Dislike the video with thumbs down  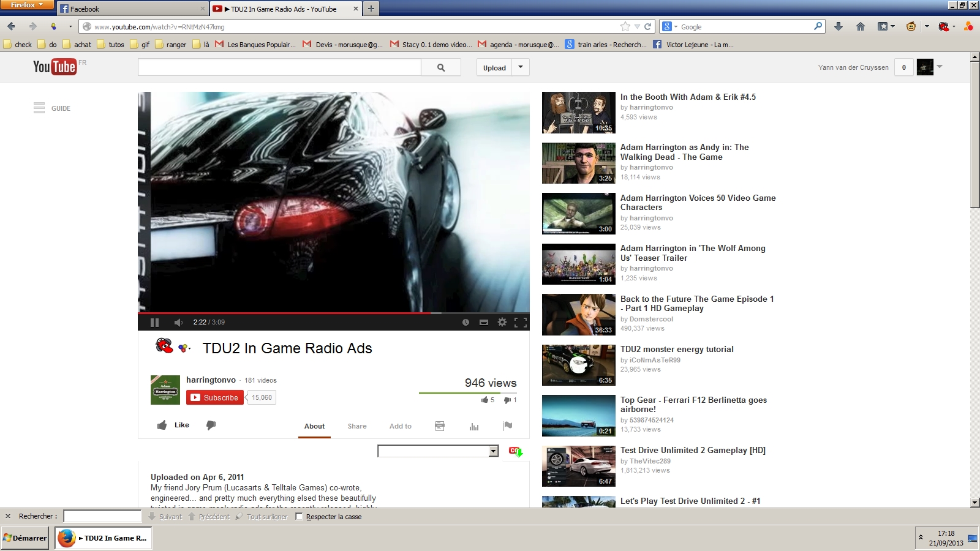tap(211, 425)
